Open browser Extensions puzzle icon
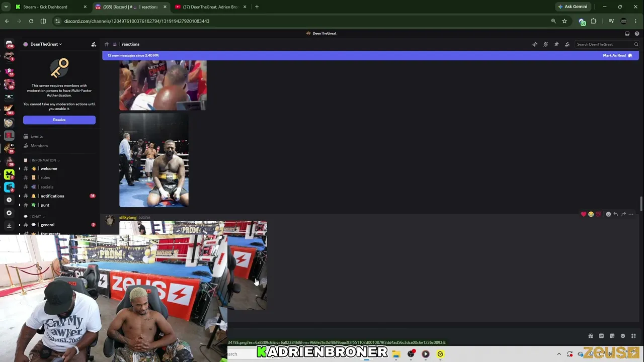Image resolution: width=644 pixels, height=362 pixels. click(x=594, y=21)
